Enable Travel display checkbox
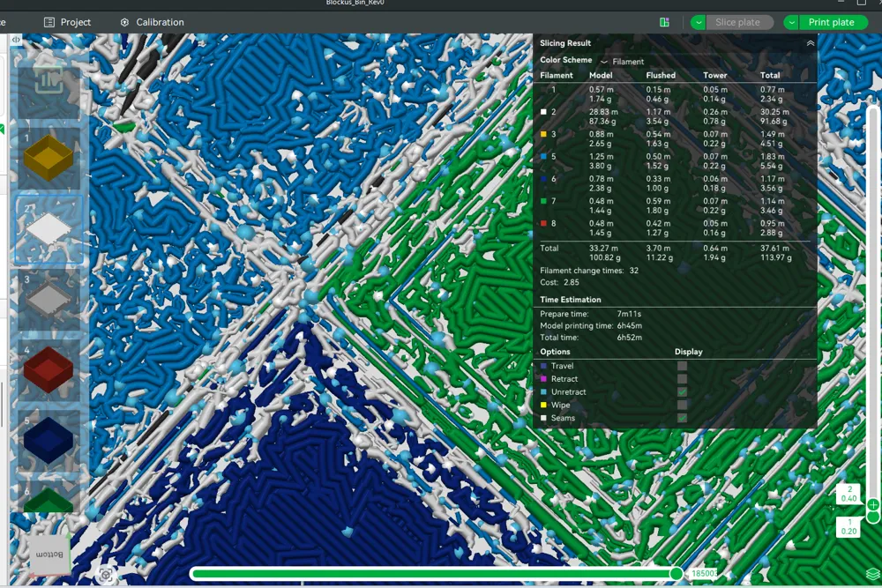 (682, 366)
